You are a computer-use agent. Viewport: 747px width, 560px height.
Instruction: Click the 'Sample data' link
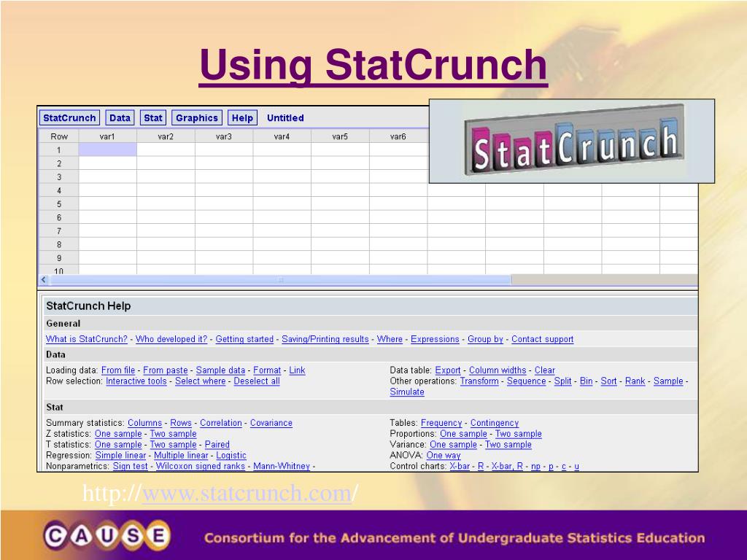[220, 370]
